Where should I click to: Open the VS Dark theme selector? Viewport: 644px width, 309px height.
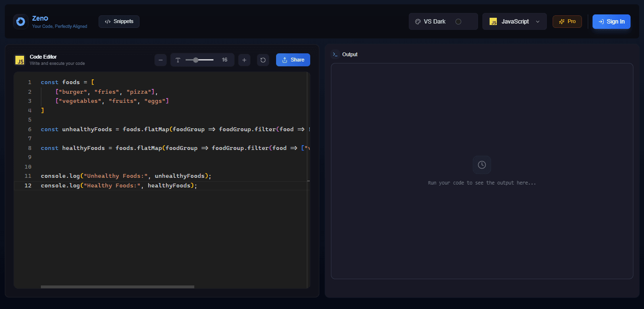(443, 22)
